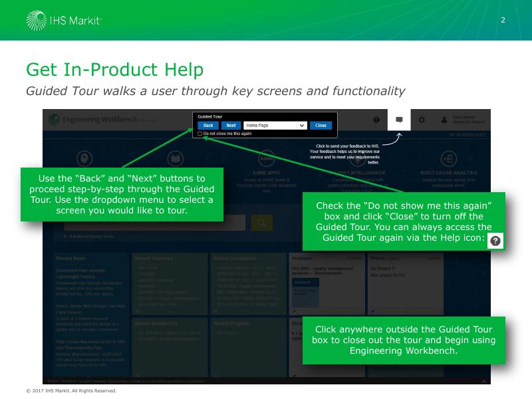Open Pipe Fusion Machines news article
The height and width of the screenshot is (399, 532).
(90, 344)
